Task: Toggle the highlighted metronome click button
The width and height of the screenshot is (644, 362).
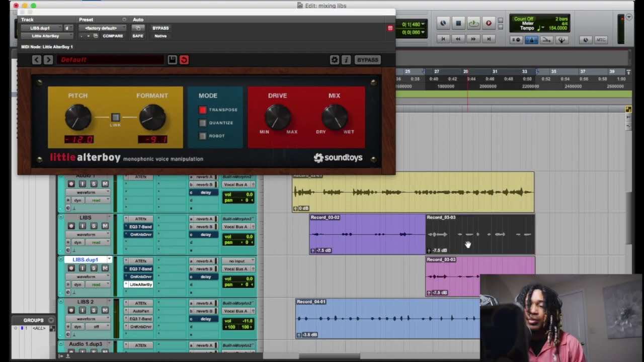Action: click(x=531, y=40)
